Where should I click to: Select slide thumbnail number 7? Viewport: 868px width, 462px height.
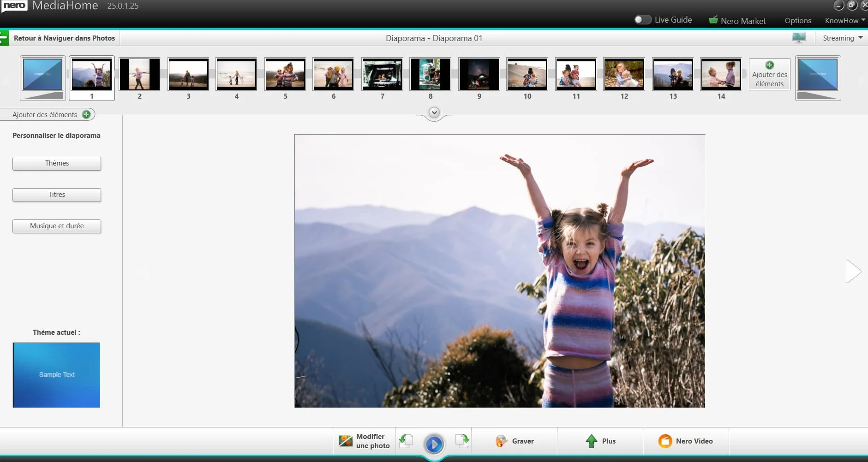point(382,74)
